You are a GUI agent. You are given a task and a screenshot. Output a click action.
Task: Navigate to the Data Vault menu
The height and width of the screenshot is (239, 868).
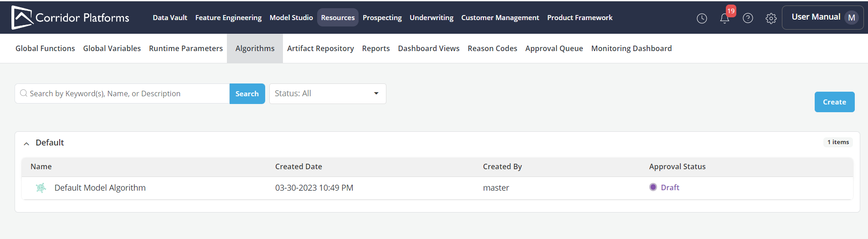point(169,17)
